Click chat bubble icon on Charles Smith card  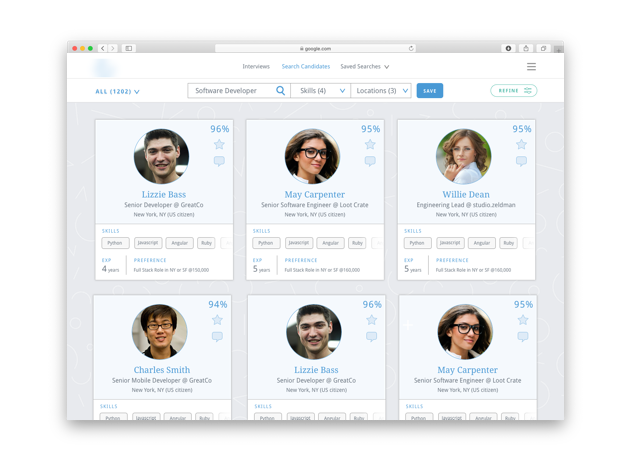click(217, 337)
